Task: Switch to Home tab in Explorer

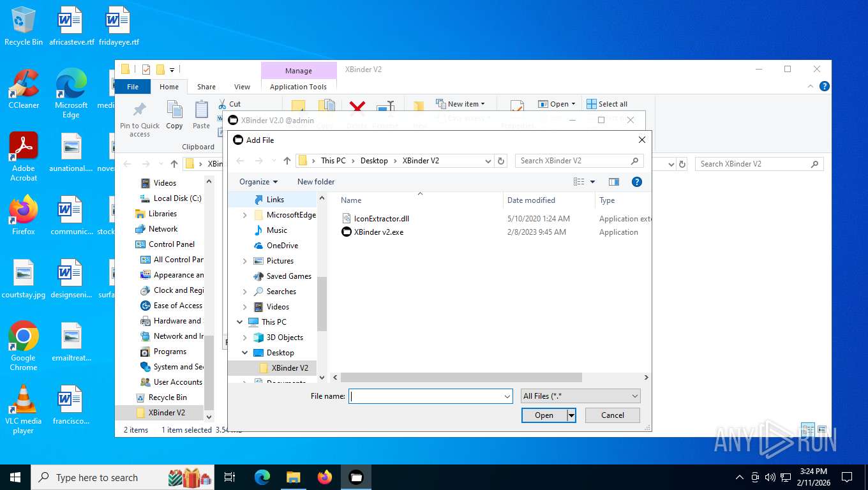Action: pyautogui.click(x=169, y=87)
